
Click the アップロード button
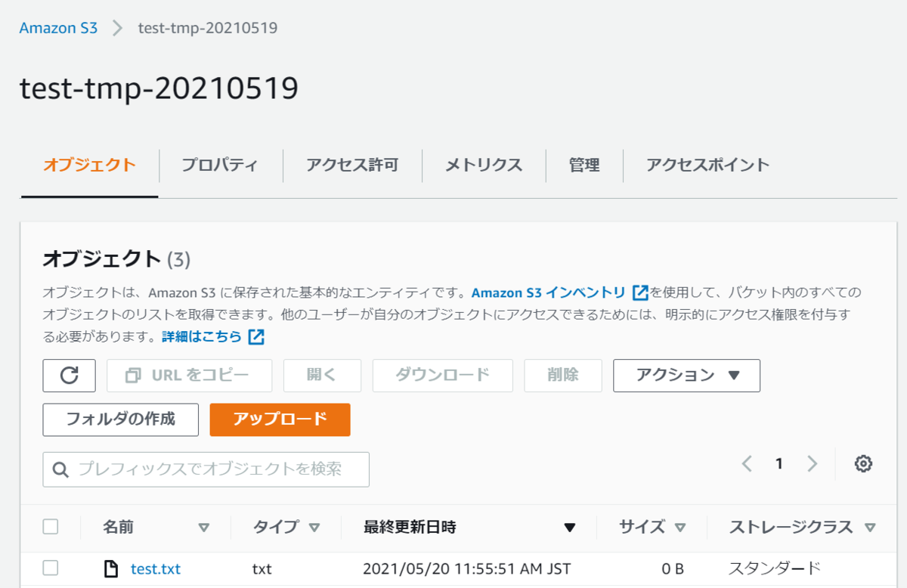280,419
